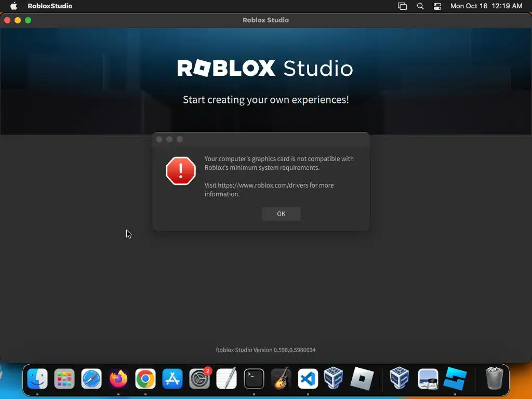Open the App Store from the Dock

click(x=172, y=379)
